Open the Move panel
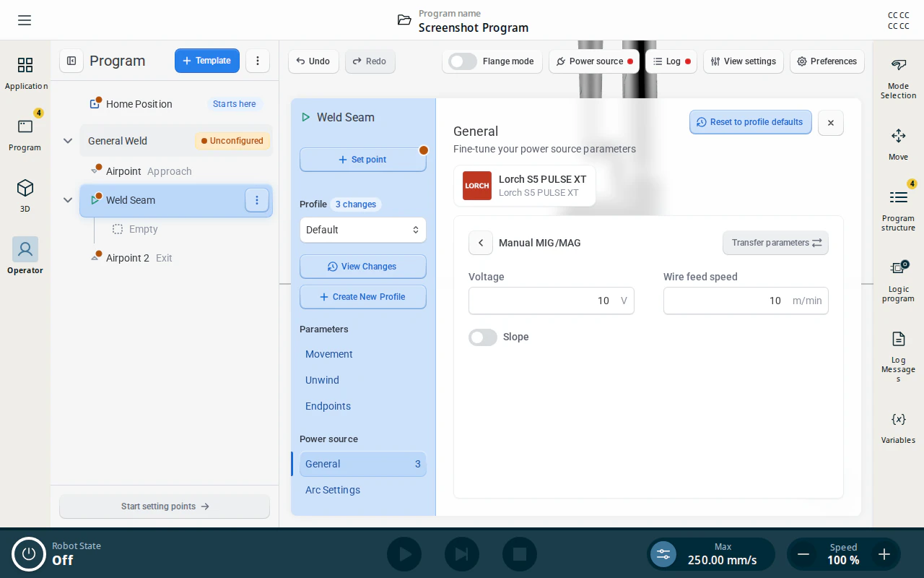This screenshot has height=578, width=924. click(898, 144)
